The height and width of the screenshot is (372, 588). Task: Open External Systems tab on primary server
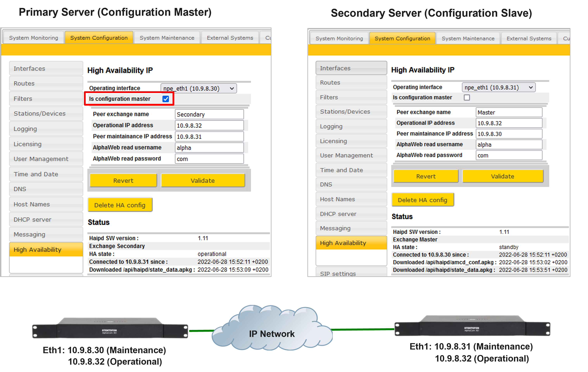[230, 38]
